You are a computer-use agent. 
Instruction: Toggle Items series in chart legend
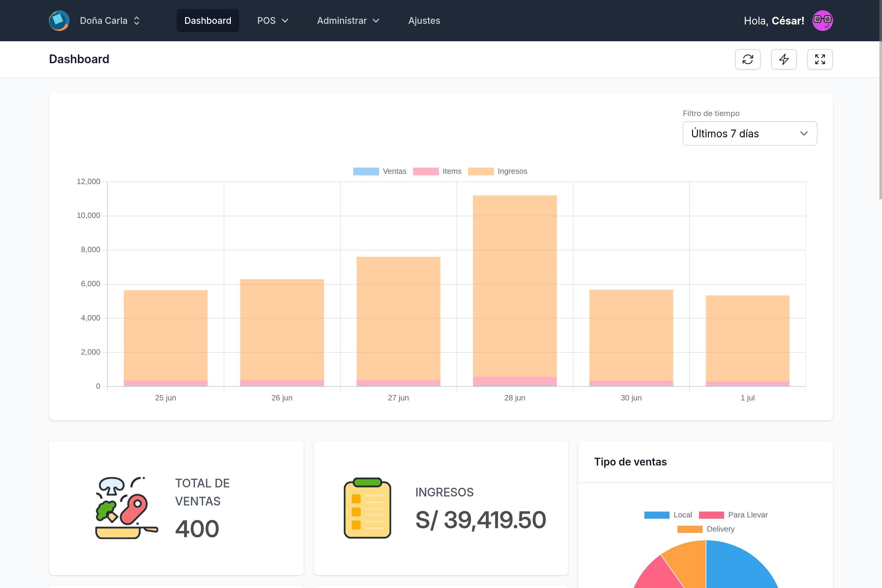437,171
